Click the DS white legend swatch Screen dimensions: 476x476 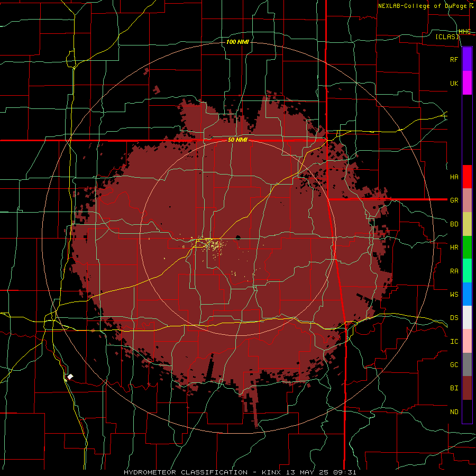point(467,317)
